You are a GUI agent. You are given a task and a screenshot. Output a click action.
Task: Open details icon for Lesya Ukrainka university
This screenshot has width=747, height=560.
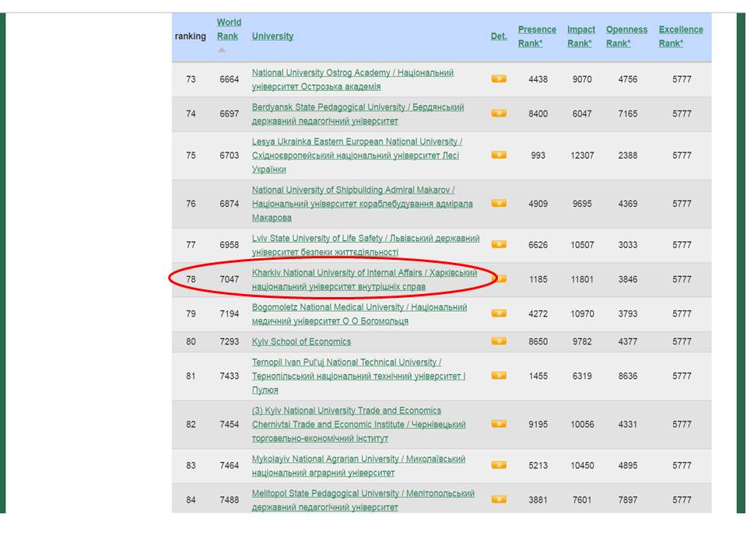point(499,155)
